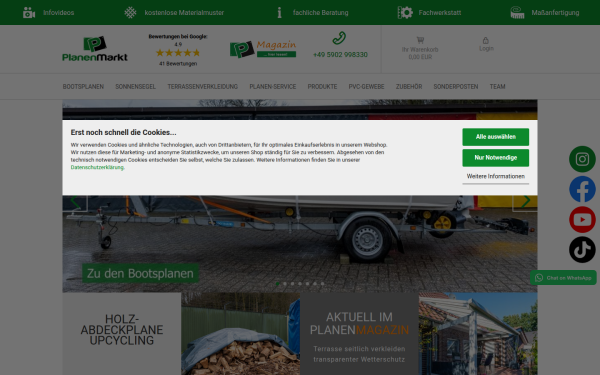
Task: Open the Datenschutzerklärung link
Action: point(97,167)
